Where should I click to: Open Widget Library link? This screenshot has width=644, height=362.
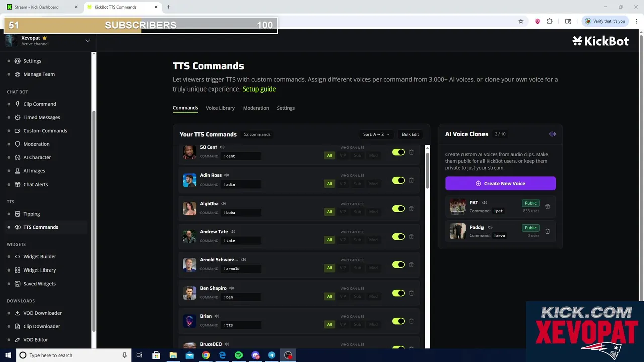tap(40, 270)
